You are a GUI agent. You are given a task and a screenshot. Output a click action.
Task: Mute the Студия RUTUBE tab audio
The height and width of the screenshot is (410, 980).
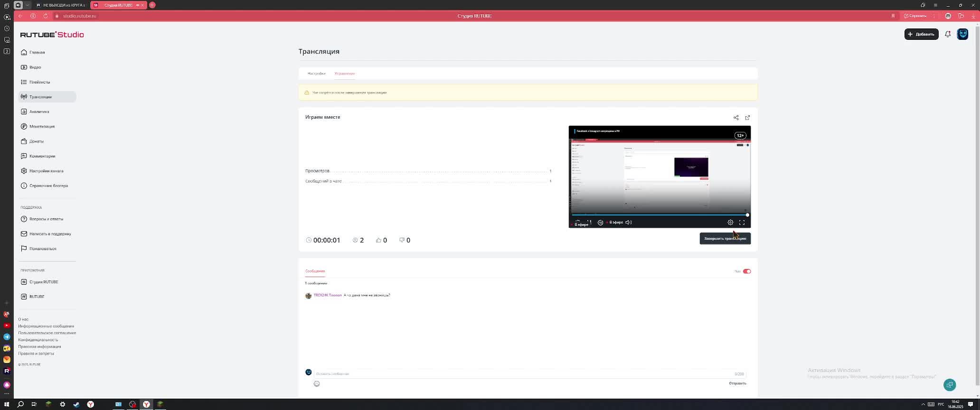pyautogui.click(x=137, y=5)
